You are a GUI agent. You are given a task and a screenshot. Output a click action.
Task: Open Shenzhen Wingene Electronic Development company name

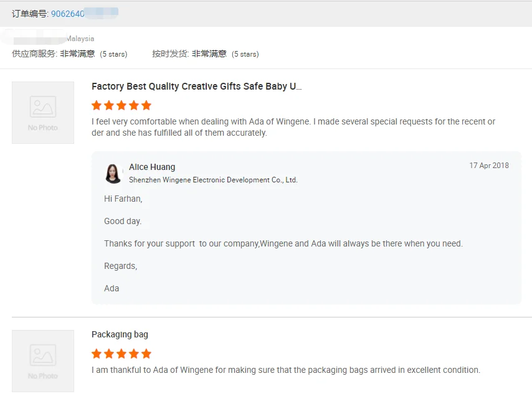213,180
